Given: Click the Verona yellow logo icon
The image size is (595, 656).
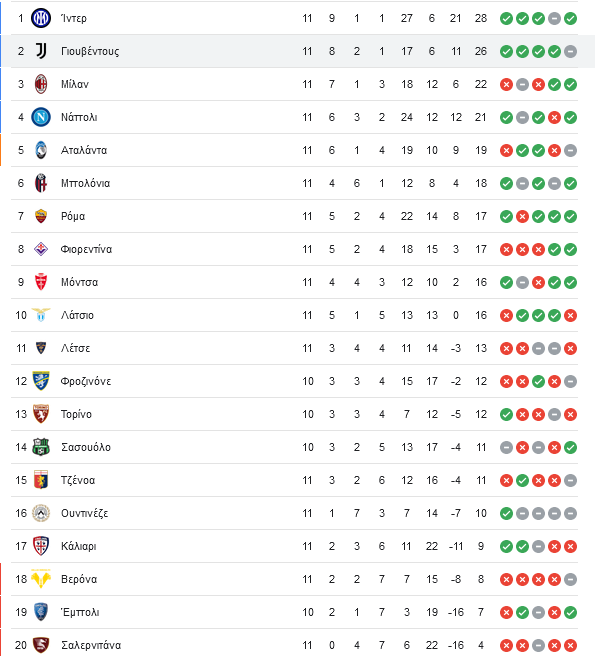Looking at the screenshot, I should coord(41,579).
